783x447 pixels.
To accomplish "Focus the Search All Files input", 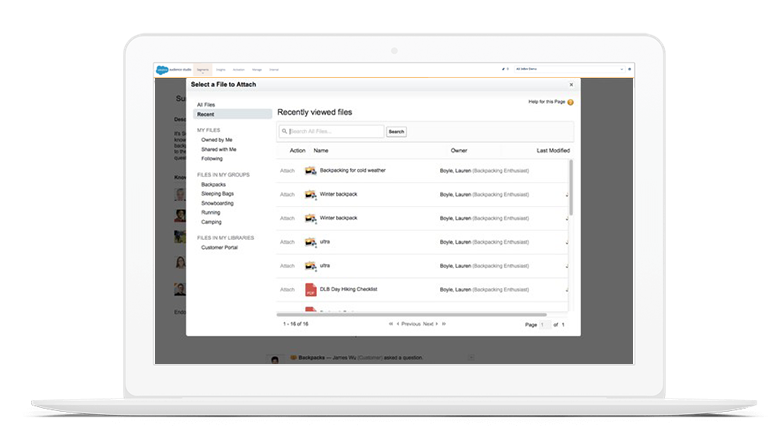I will pos(332,131).
